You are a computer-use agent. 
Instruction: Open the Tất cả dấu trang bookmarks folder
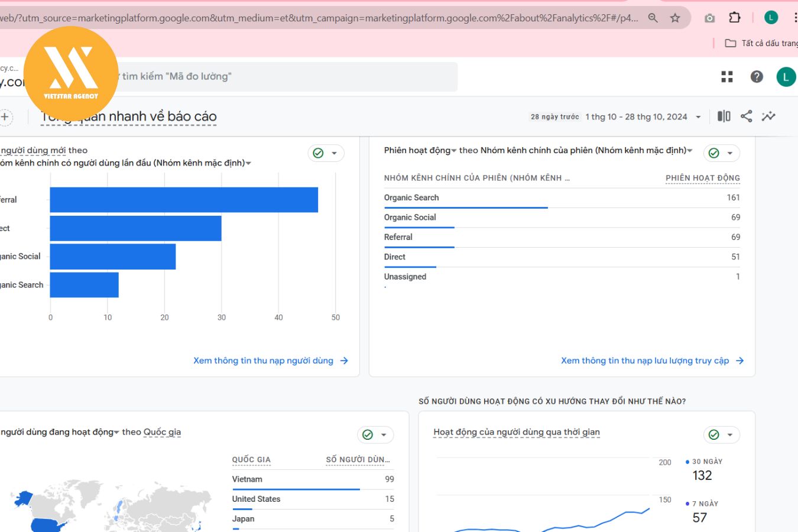tap(761, 43)
